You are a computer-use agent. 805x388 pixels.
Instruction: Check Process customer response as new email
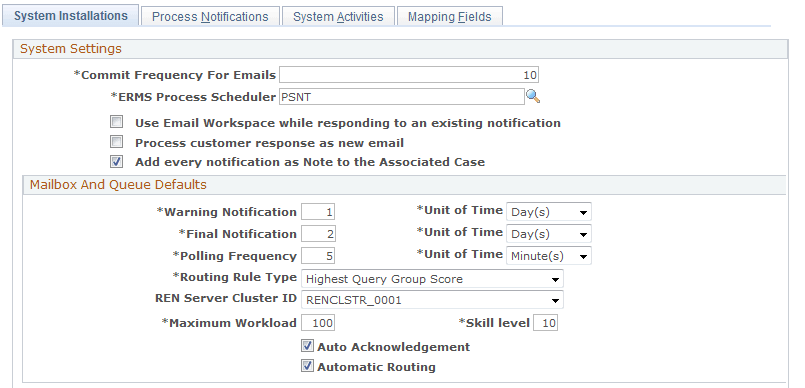(x=117, y=142)
